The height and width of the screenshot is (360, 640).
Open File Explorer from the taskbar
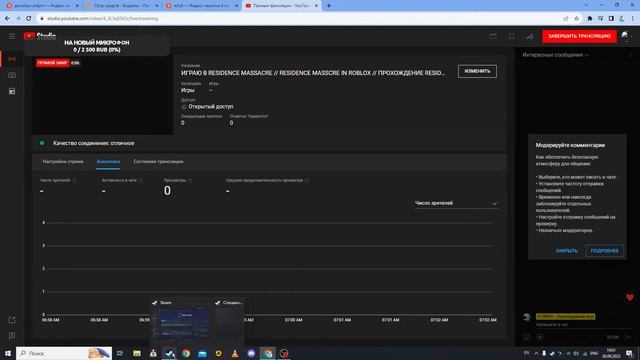point(137,353)
